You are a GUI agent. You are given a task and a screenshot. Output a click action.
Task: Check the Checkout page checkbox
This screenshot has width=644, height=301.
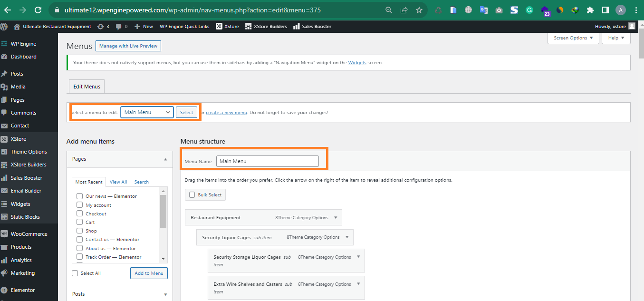80,214
